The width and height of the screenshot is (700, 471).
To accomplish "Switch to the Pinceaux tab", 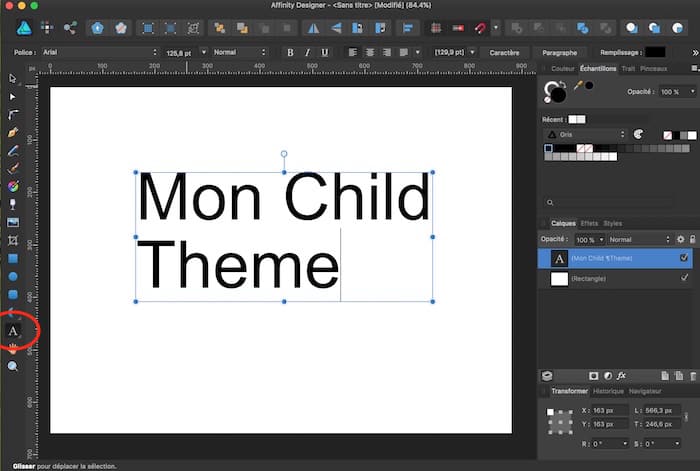I will coord(654,69).
